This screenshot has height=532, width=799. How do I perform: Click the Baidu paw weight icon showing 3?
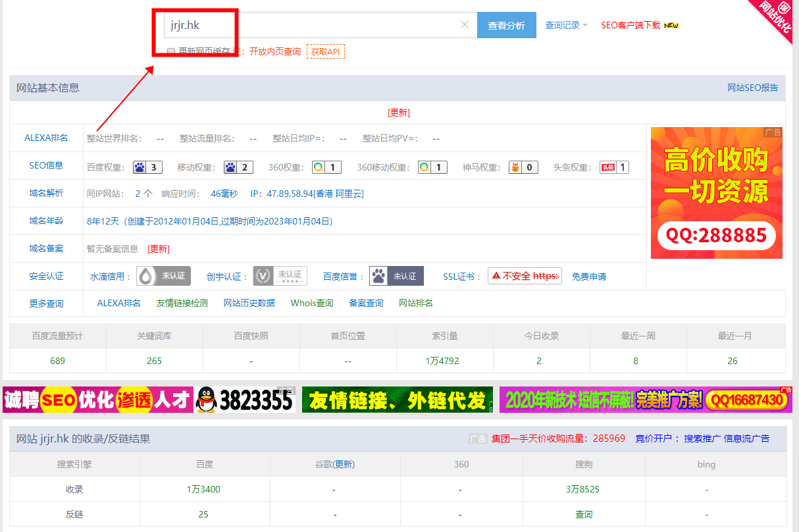[147, 167]
